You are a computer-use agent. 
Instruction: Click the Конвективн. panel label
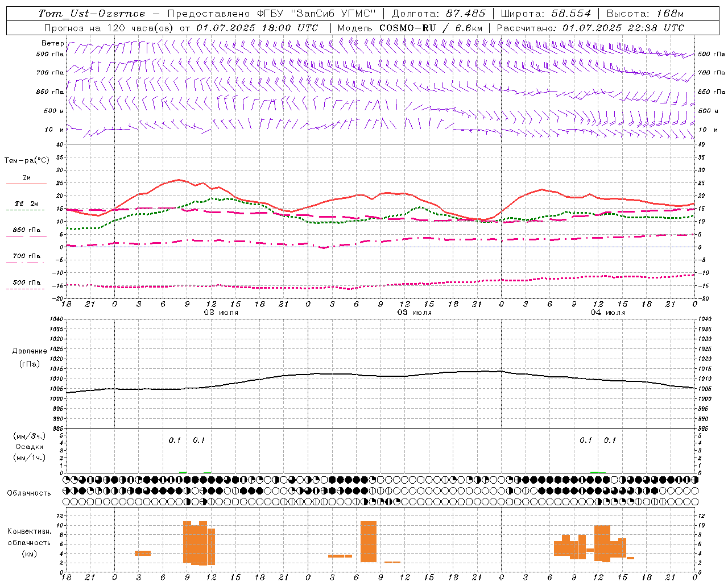point(29,531)
